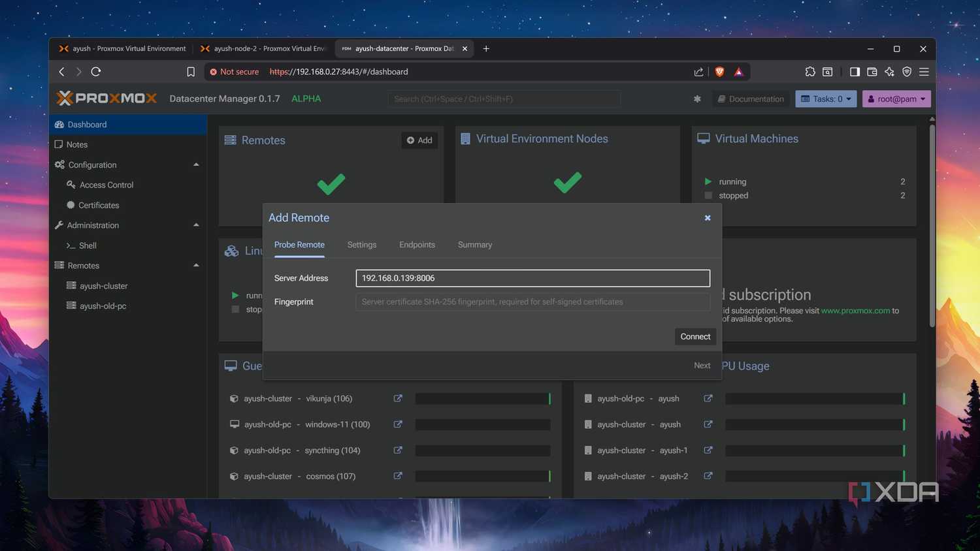Reload the page with the refresh icon
The width and height of the screenshot is (980, 551).
click(x=96, y=72)
